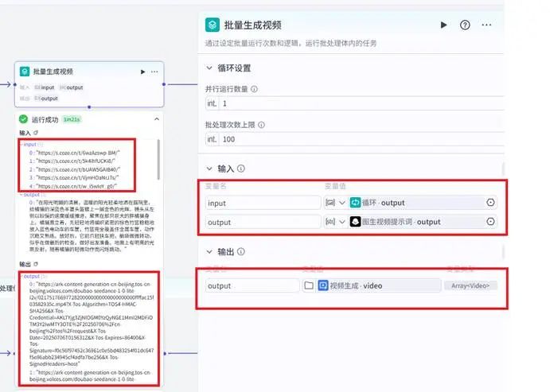Select the 图生视频提示词 · output reference
Screen dimensions: 550x392
[x=417, y=222]
